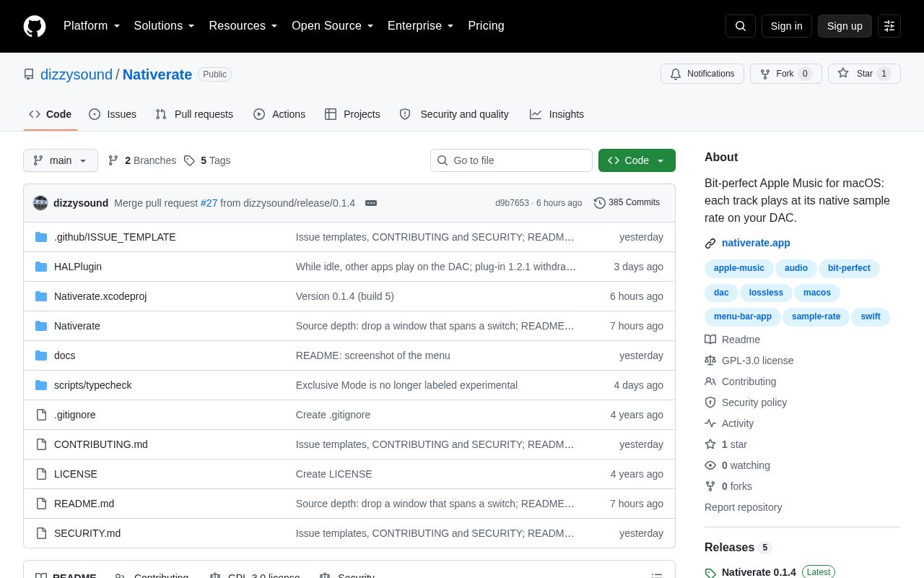The image size is (924, 578).
Task: Click the branch icon beside 2 Branches
Action: tap(113, 160)
